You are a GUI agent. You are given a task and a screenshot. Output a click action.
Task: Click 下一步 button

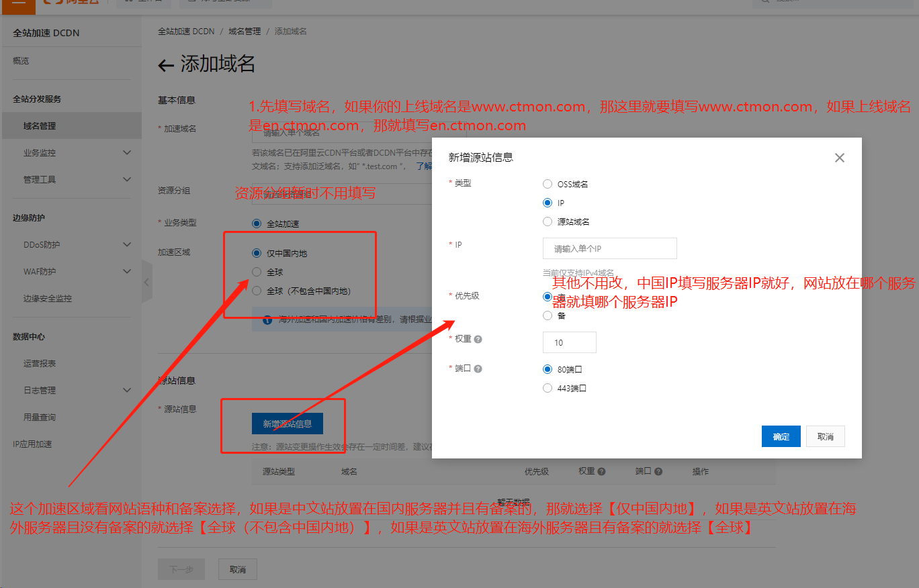pyautogui.click(x=181, y=569)
